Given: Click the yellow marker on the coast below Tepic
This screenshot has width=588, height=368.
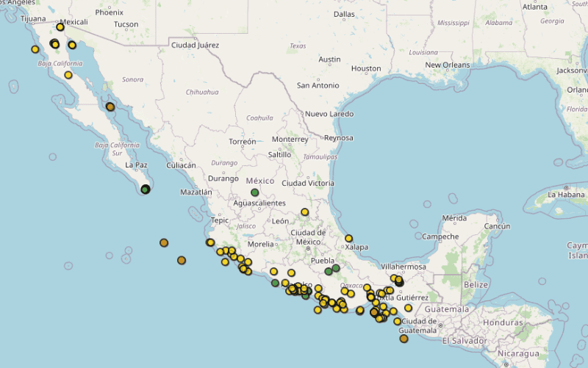Looking at the screenshot, I should point(210,242).
